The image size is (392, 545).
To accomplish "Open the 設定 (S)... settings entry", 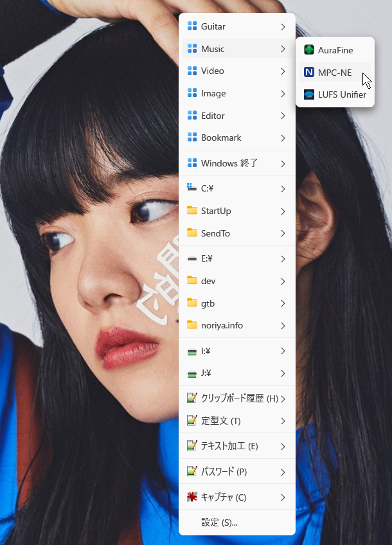I will 237,523.
